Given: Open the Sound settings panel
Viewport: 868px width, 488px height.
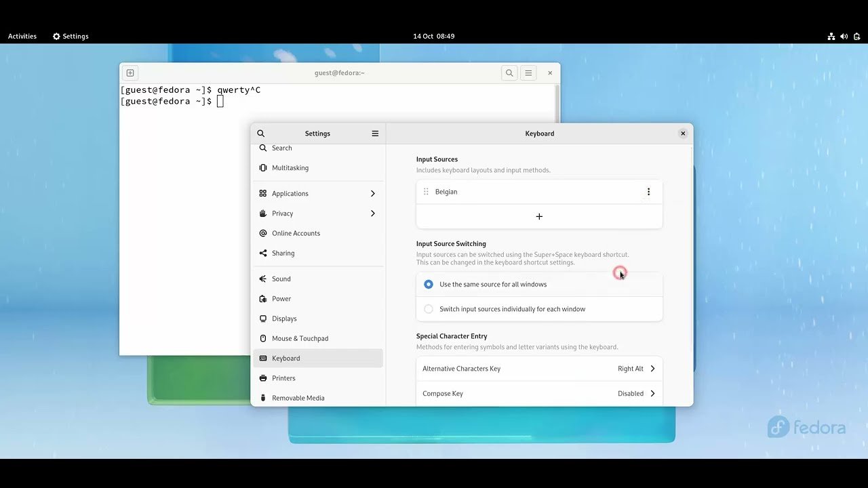Looking at the screenshot, I should pos(318,279).
